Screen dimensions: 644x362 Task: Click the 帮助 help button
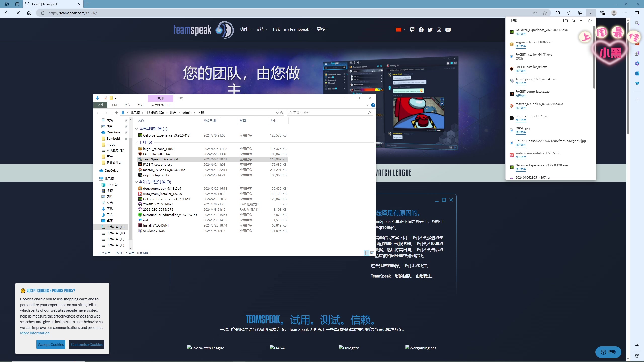click(608, 352)
